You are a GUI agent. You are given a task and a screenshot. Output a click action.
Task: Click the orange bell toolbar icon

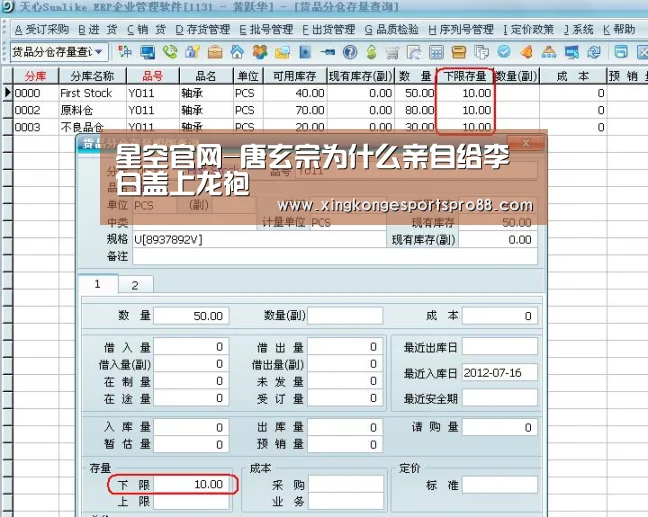point(526,52)
